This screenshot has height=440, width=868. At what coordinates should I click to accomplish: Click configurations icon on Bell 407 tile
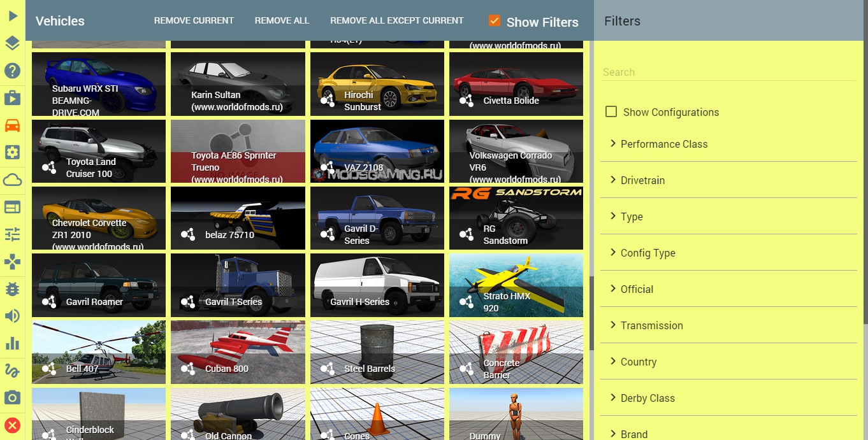tap(49, 368)
